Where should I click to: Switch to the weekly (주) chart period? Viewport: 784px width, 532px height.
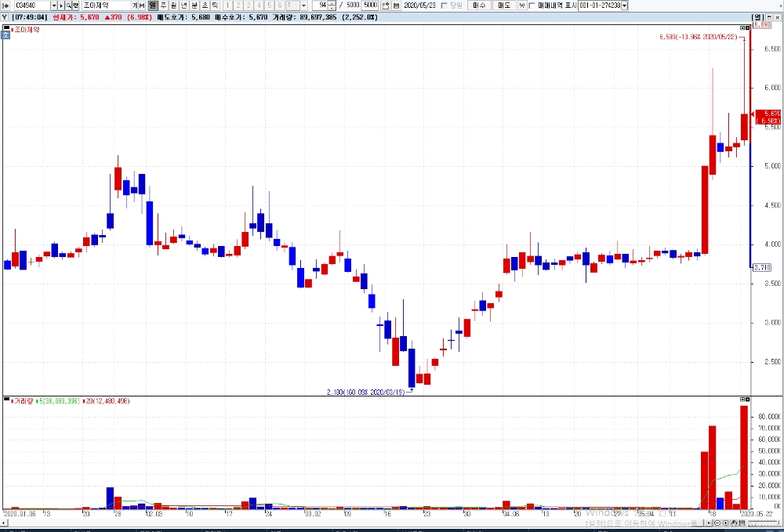pos(163,5)
